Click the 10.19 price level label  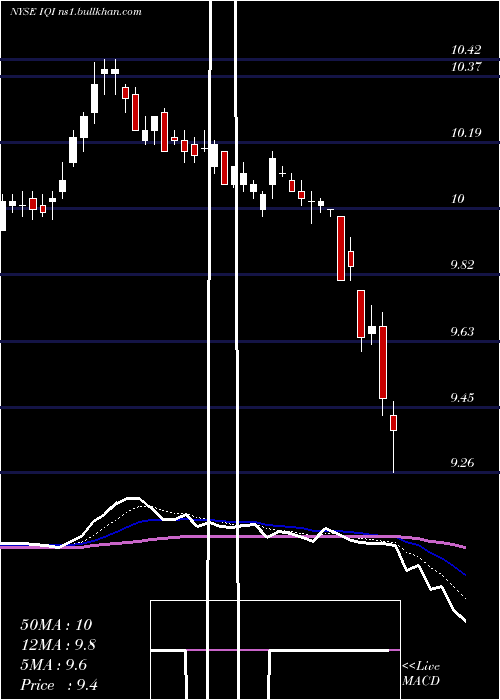coord(466,133)
